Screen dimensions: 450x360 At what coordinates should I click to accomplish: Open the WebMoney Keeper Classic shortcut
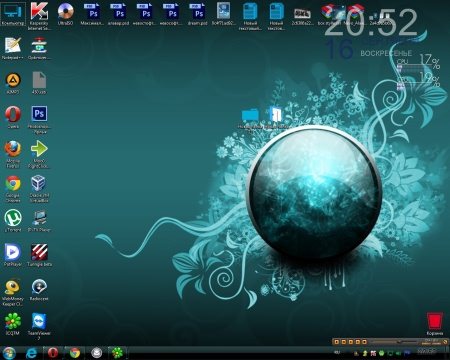point(13,292)
